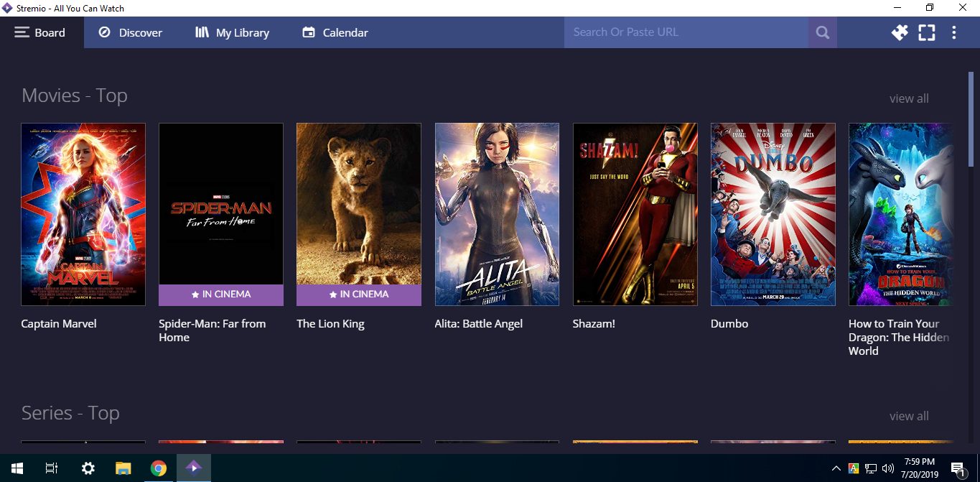Click view all for Movies - Top
This screenshot has width=980, height=482.
[909, 98]
